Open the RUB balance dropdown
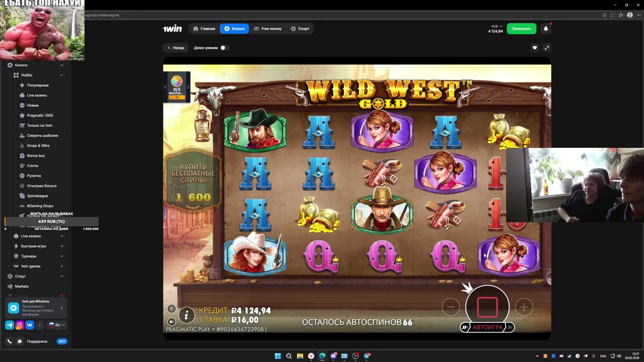 (496, 29)
